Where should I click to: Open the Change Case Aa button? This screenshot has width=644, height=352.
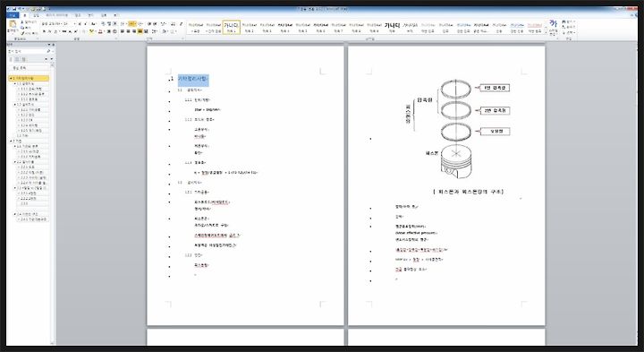tap(93, 24)
